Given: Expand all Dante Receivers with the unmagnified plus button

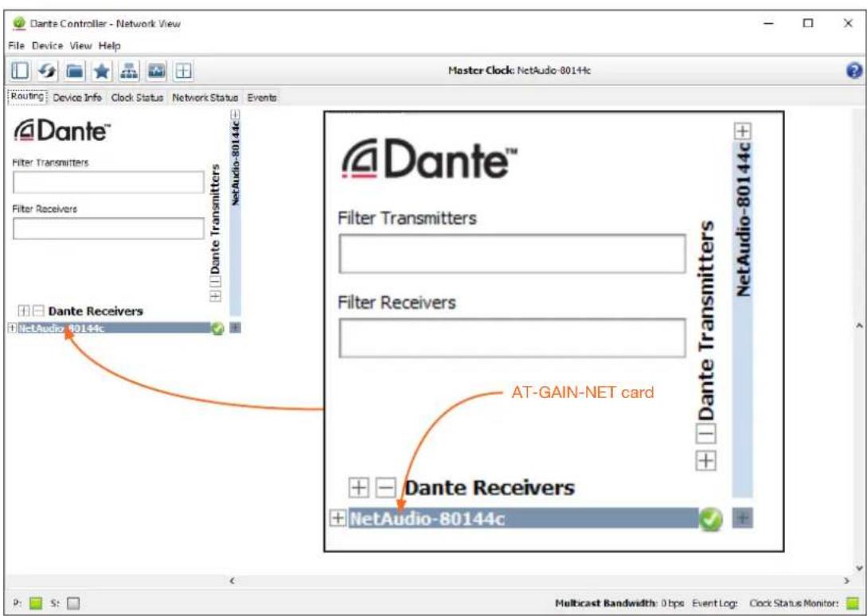Looking at the screenshot, I should [23, 310].
